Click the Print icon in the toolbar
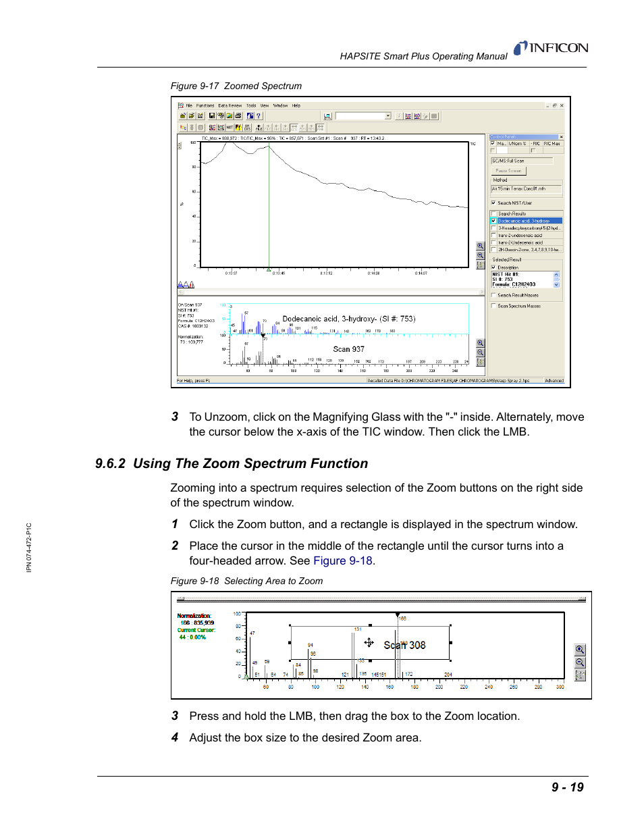 [x=238, y=115]
